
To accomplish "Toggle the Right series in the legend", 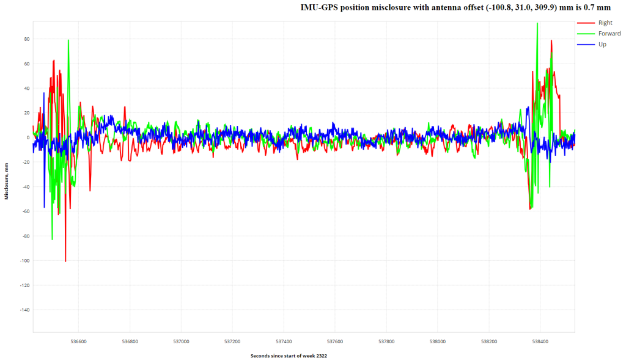I will coord(605,23).
